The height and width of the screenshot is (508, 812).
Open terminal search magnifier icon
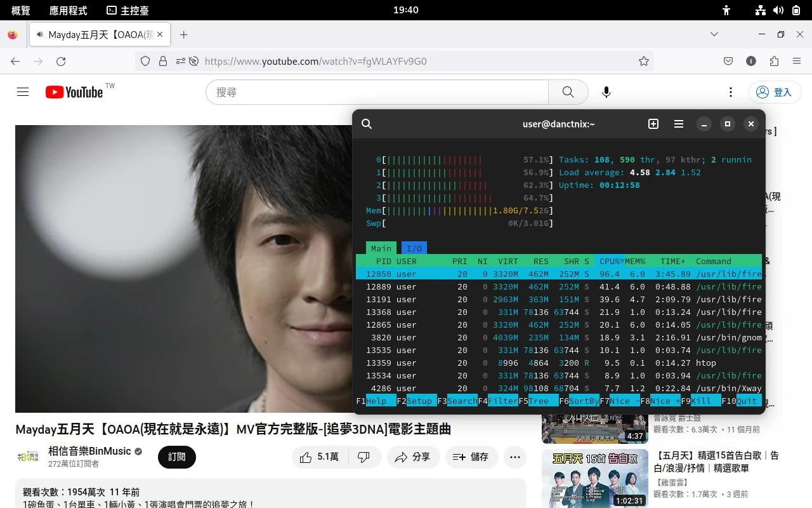click(367, 124)
